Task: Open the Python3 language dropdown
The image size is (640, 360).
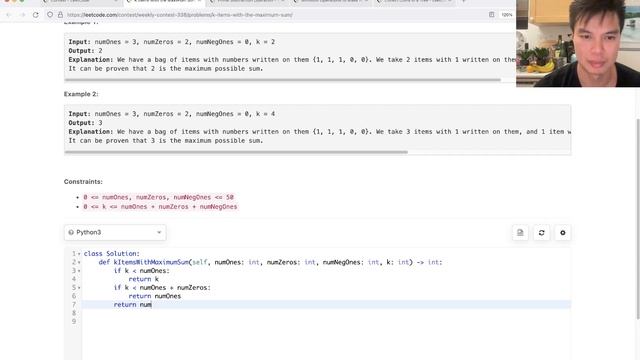Action: (x=115, y=232)
